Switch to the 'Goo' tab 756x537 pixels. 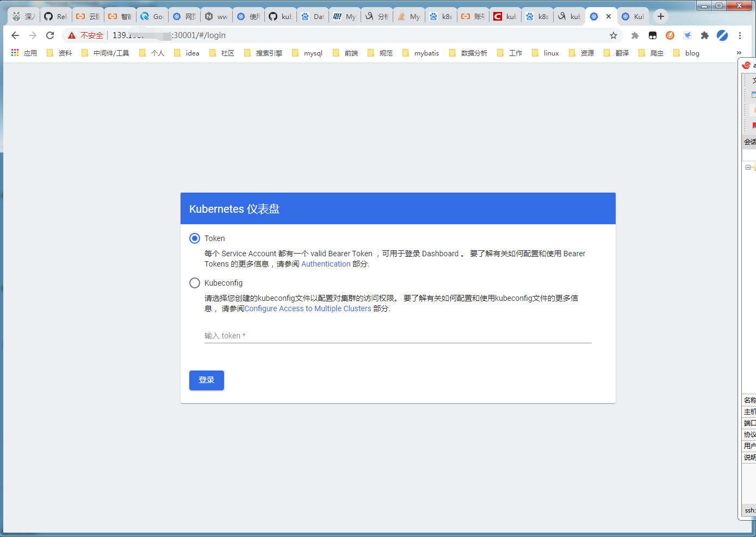[x=152, y=16]
